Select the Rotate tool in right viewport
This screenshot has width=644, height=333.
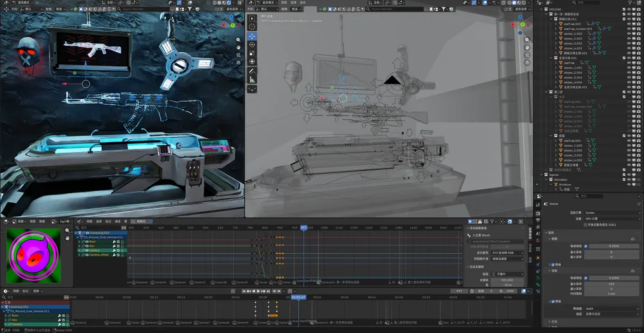pyautogui.click(x=252, y=44)
